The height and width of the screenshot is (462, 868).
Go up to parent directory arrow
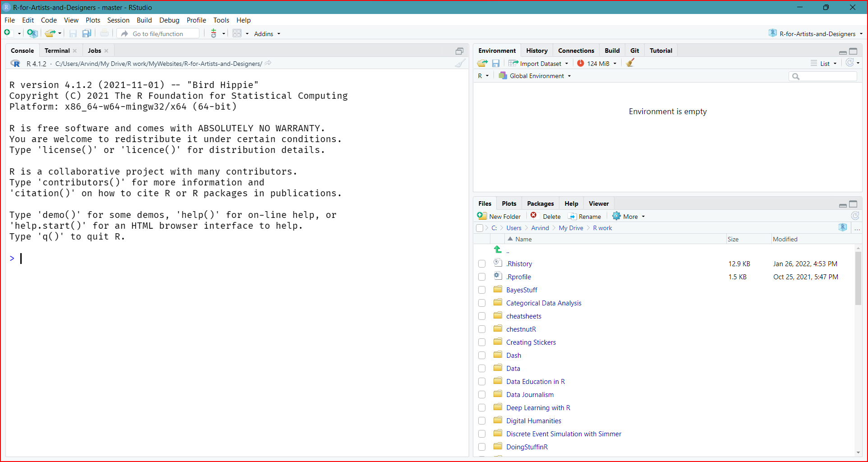pos(498,249)
